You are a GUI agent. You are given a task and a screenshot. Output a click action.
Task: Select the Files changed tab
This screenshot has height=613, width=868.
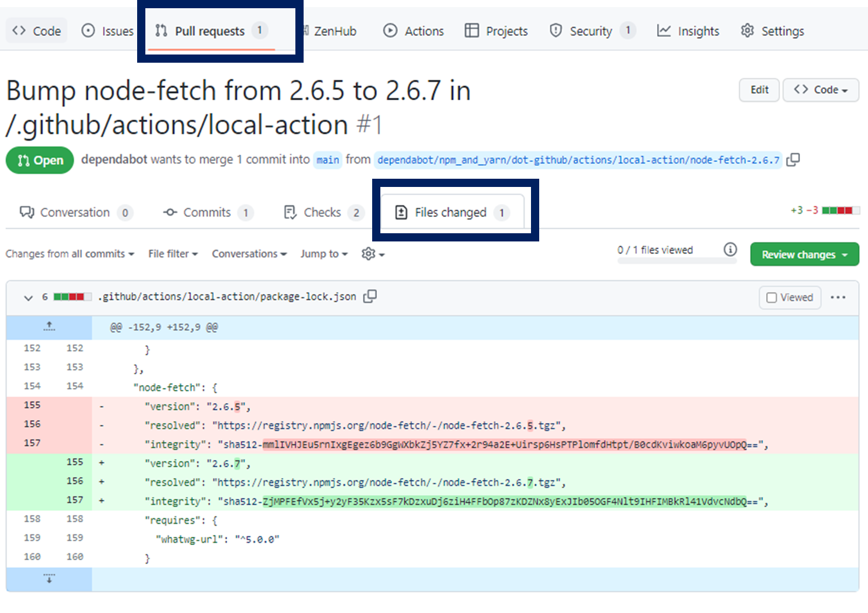click(452, 212)
